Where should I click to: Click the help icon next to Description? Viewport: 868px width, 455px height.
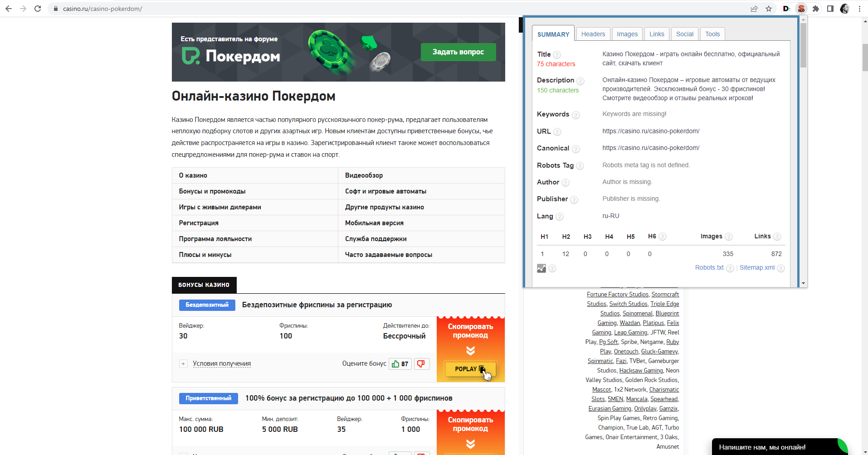tap(580, 81)
